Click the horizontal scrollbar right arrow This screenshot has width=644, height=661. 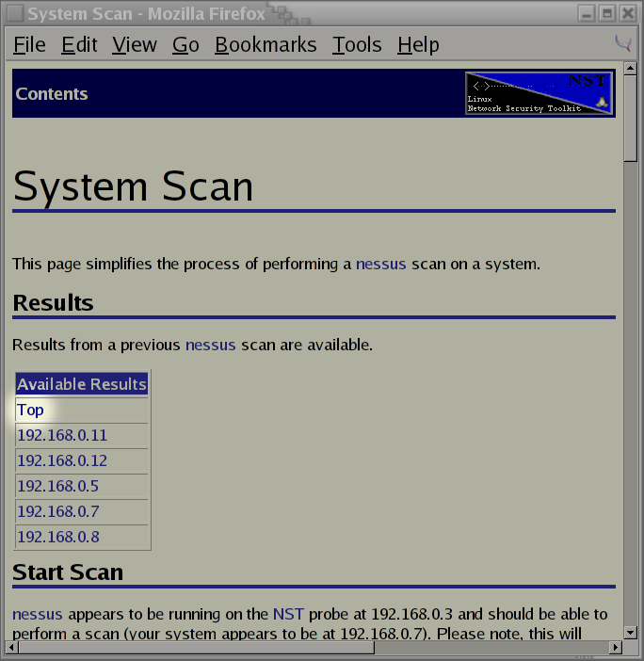point(615,647)
